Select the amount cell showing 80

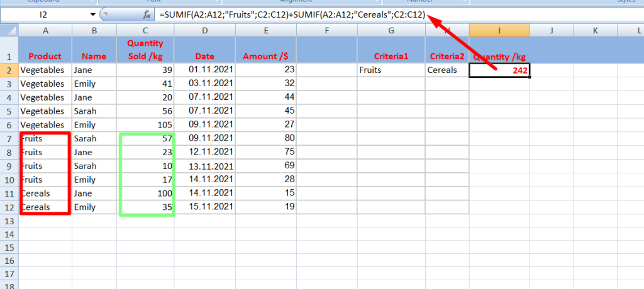tap(265, 138)
